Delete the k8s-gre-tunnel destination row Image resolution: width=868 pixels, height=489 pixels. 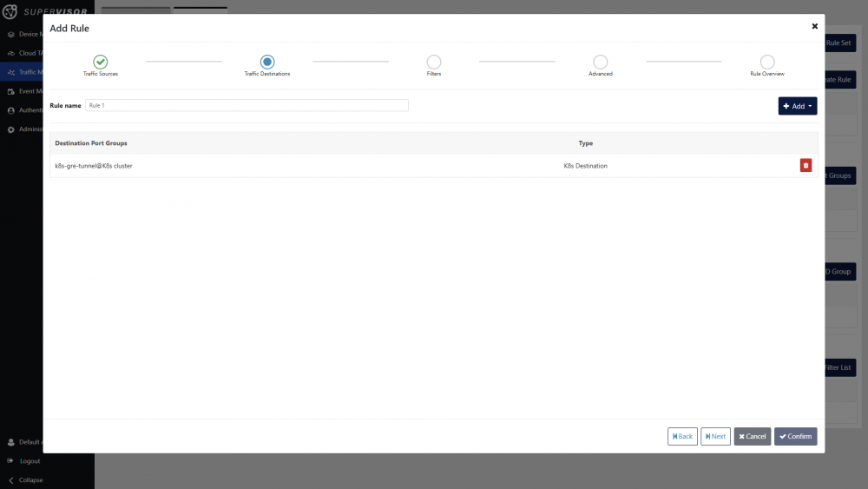[806, 165]
